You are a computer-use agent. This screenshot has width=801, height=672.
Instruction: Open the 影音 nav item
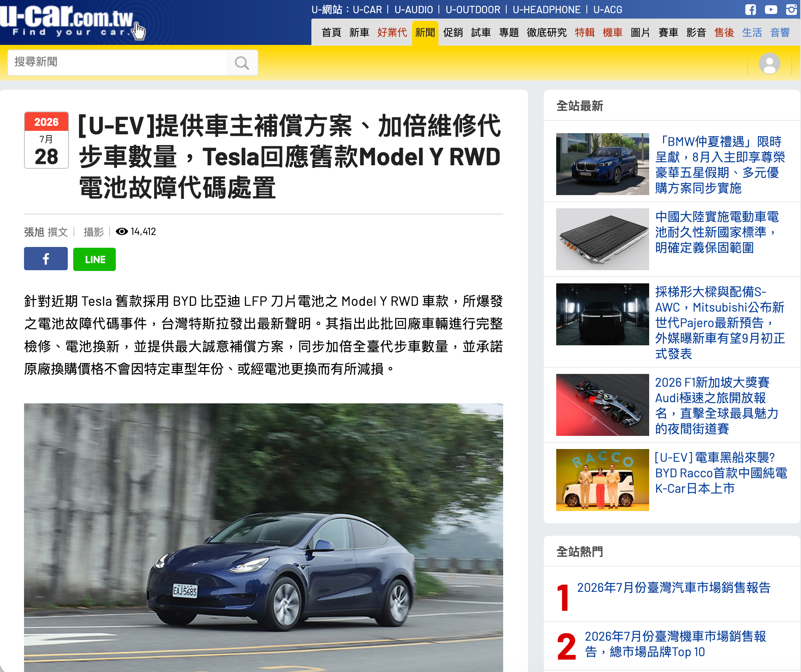(696, 33)
